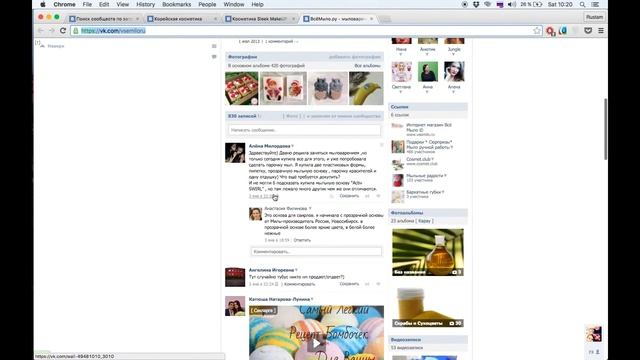Switch to the Косметика Sleek MakeUP tab
The height and width of the screenshot is (360, 640).
click(260, 19)
